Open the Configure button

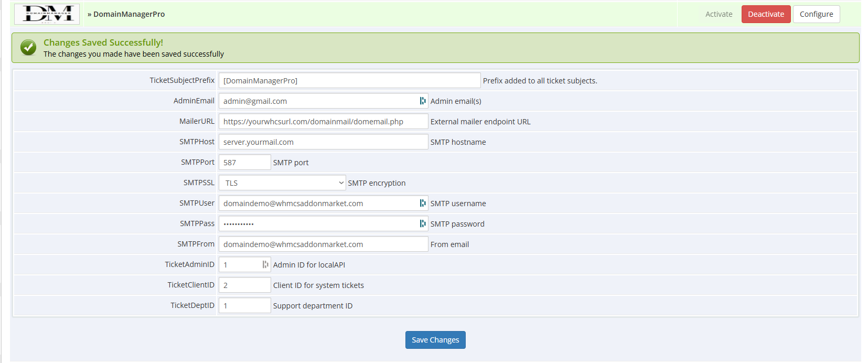816,14
